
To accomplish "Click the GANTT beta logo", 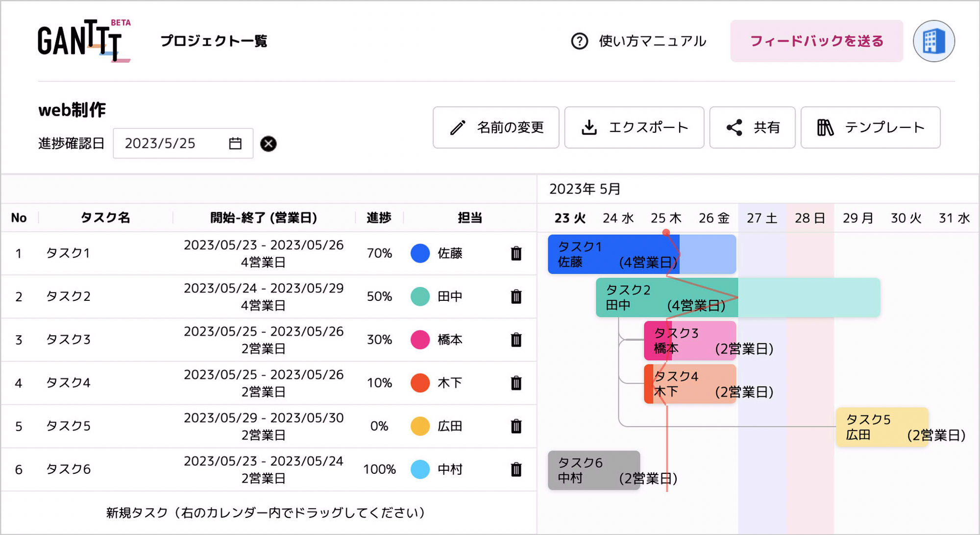I will [84, 41].
